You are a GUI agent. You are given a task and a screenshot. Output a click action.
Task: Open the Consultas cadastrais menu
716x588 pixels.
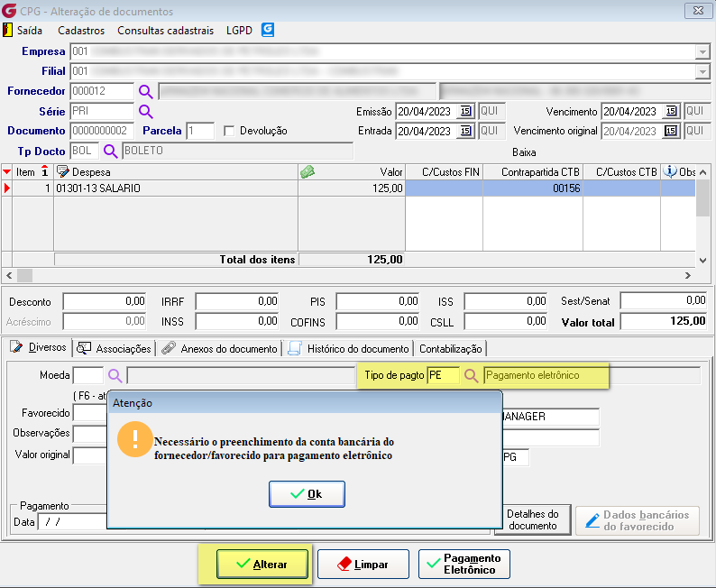point(165,31)
